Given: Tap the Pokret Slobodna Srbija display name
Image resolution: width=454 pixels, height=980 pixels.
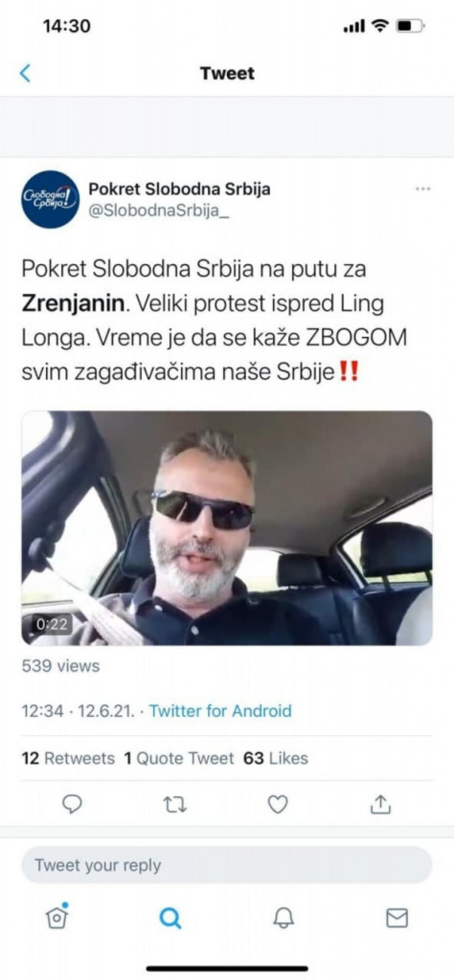Looking at the screenshot, I should (x=180, y=189).
